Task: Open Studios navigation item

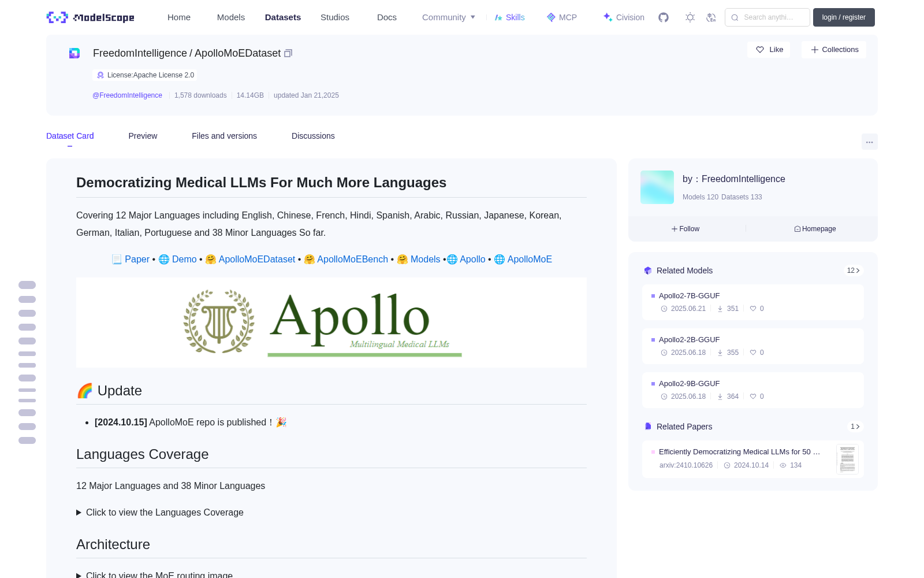Action: (x=335, y=17)
